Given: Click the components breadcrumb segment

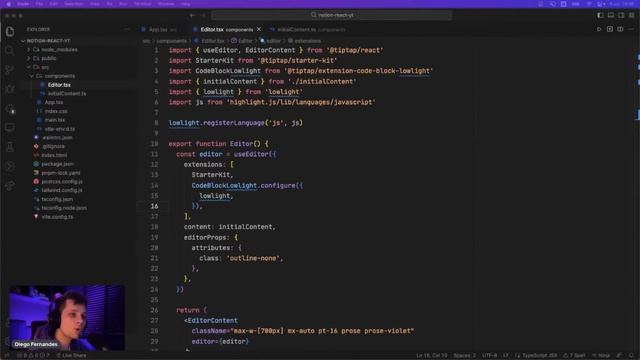Looking at the screenshot, I should pyautogui.click(x=171, y=41).
